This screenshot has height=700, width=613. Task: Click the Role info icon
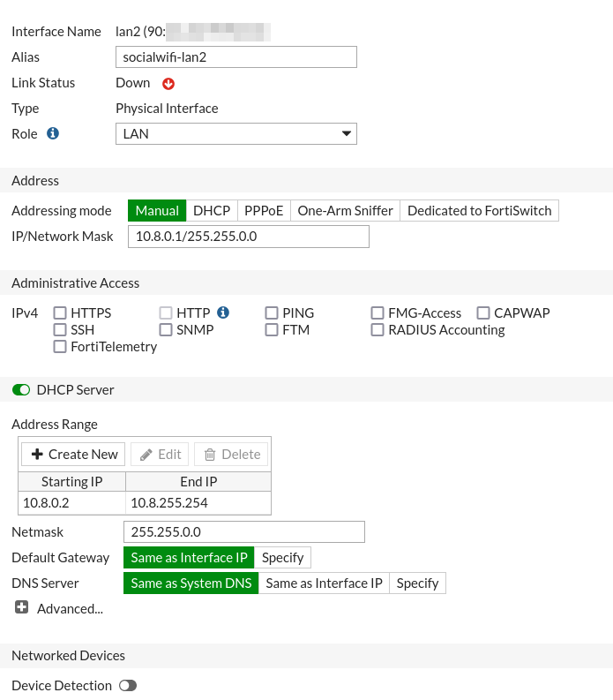53,134
